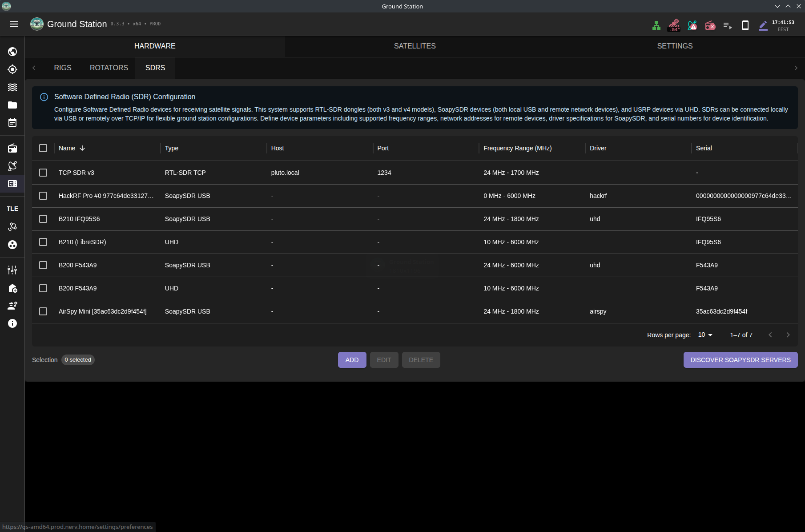Image resolution: width=805 pixels, height=532 pixels.
Task: Open the rows per page dropdown
Action: [705, 335]
